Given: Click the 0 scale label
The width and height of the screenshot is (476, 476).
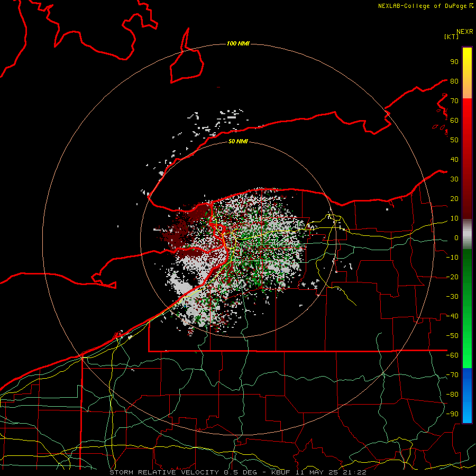Looking at the screenshot, I should 456,237.
